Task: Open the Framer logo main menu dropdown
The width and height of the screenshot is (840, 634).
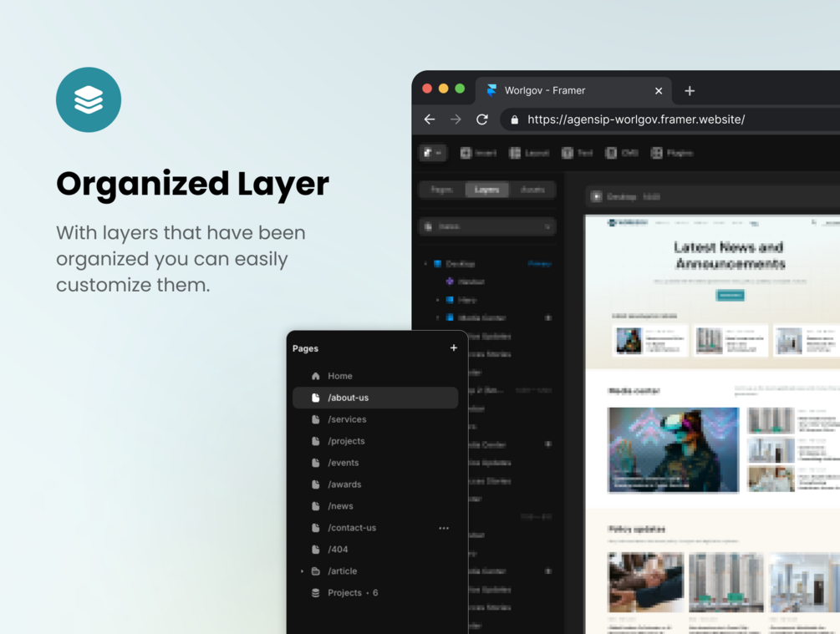Action: (x=432, y=153)
